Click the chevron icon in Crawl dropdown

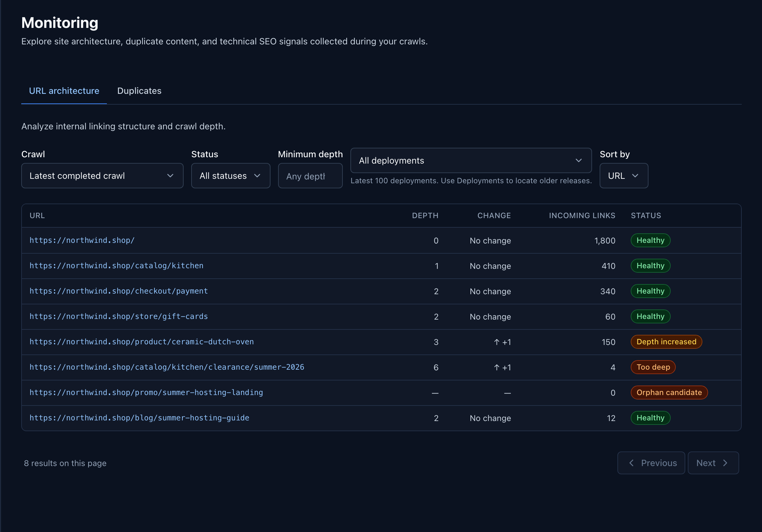[x=170, y=176]
